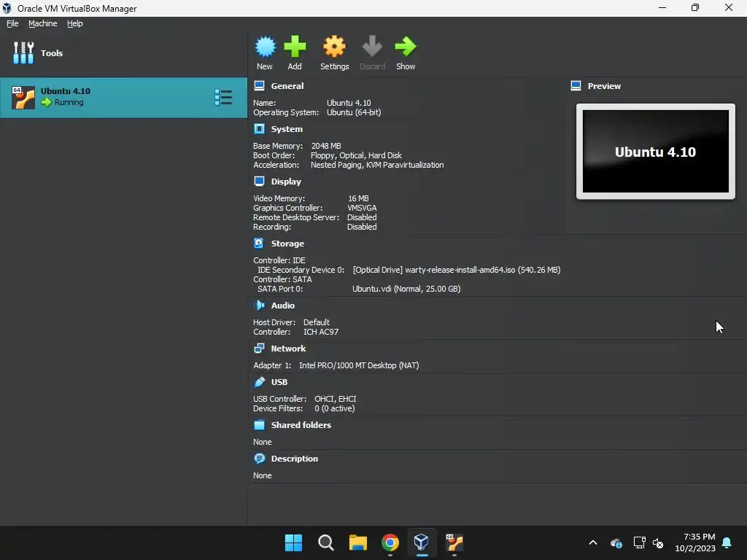The width and height of the screenshot is (747, 560).
Task: Click the Preview section monitor icon
Action: [576, 86]
